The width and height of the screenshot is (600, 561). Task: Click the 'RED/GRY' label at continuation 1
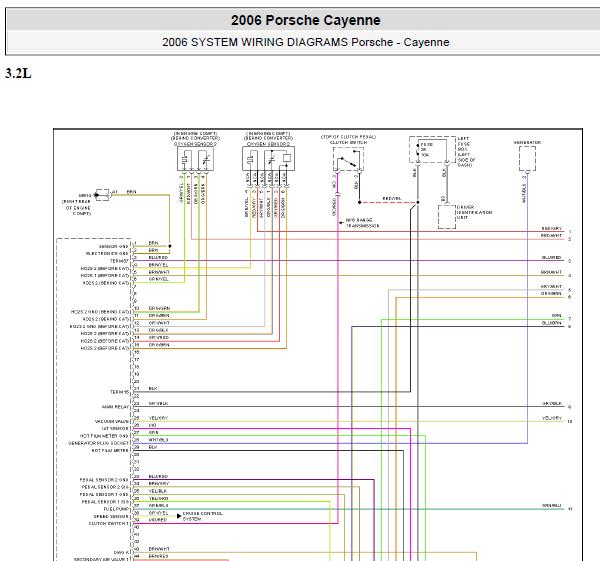click(x=551, y=228)
